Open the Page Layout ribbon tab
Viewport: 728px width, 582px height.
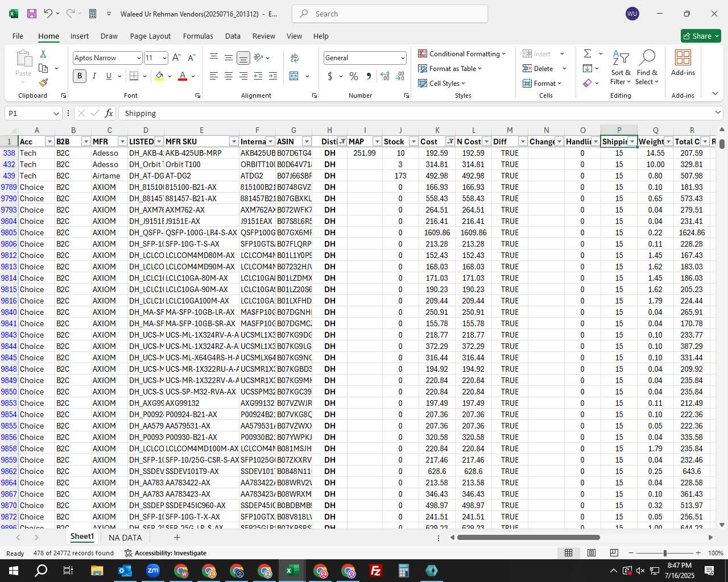pyautogui.click(x=150, y=36)
